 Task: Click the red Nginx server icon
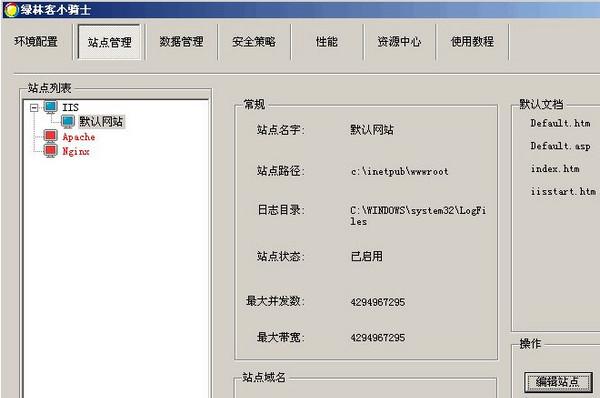pos(51,151)
